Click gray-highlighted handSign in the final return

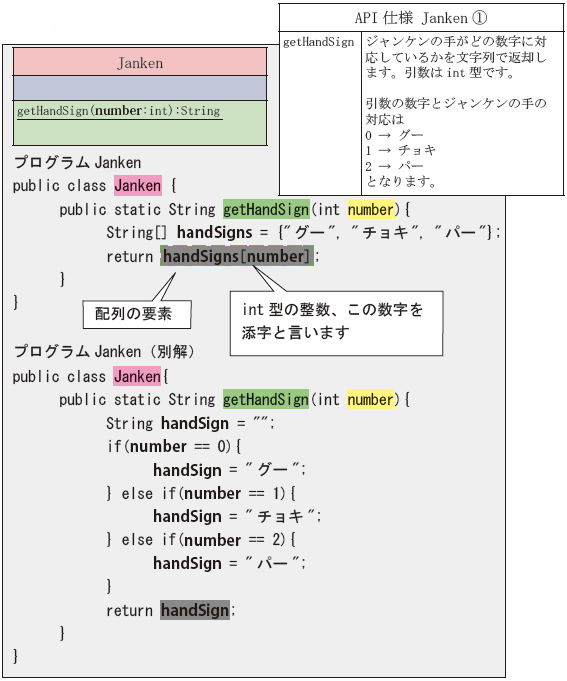pos(195,610)
